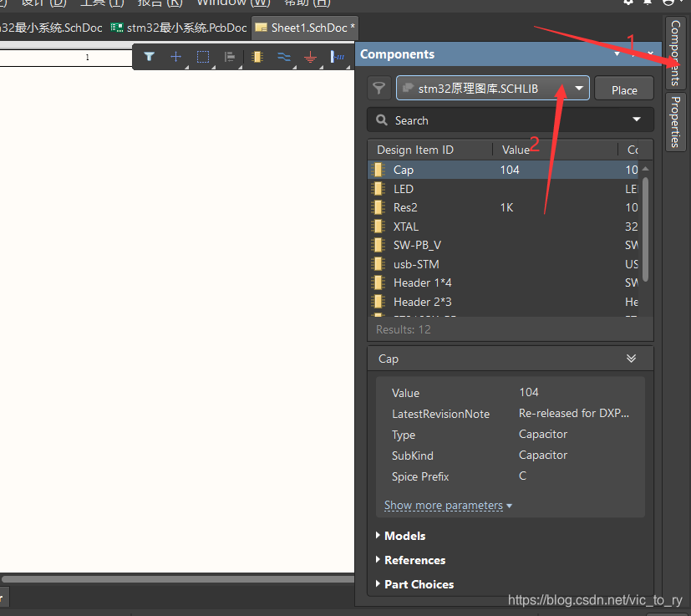Click the Type parameter's Capacitor value
Image resolution: width=691 pixels, height=616 pixels.
pos(543,434)
